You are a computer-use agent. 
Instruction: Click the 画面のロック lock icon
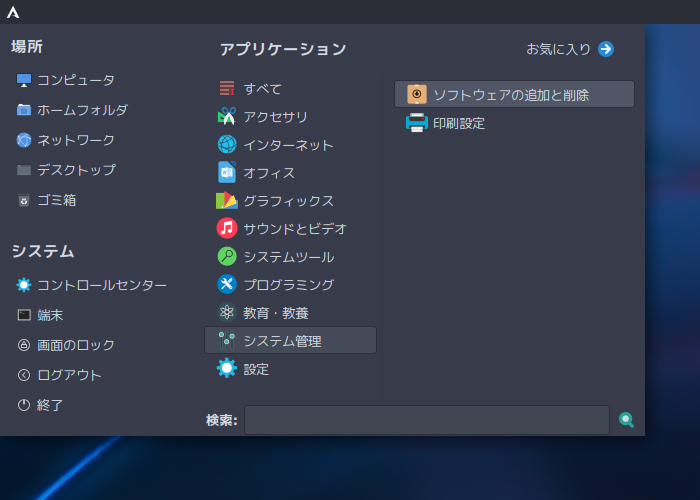(x=24, y=345)
